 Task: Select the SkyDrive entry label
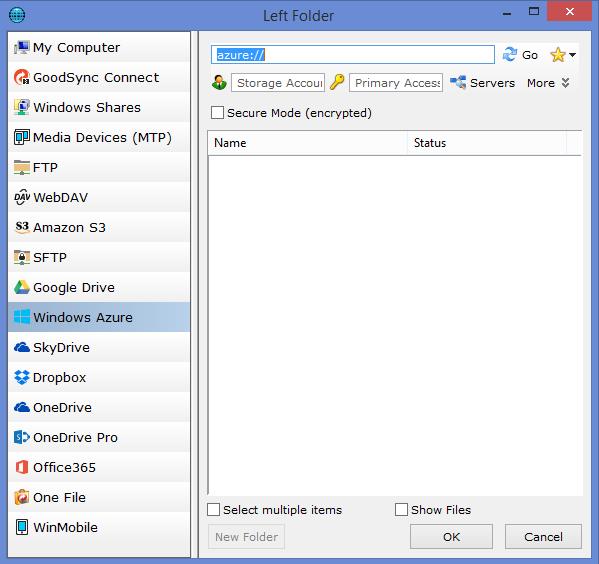(x=62, y=348)
